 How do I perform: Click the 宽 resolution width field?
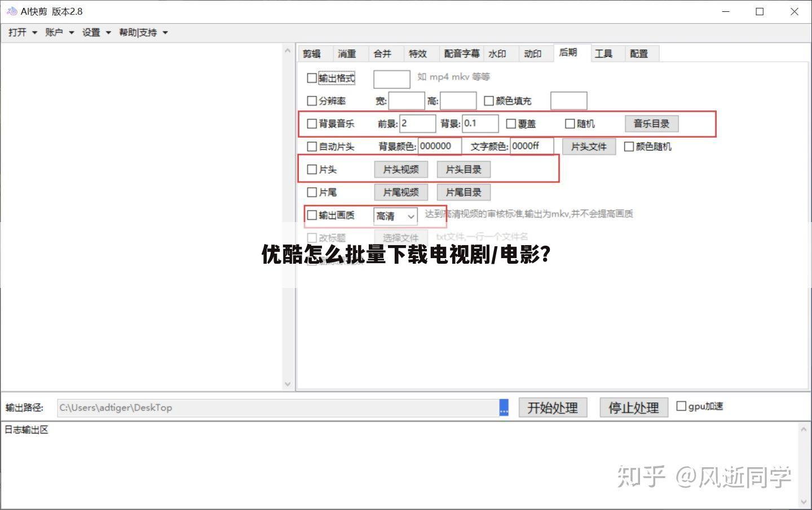click(x=407, y=101)
